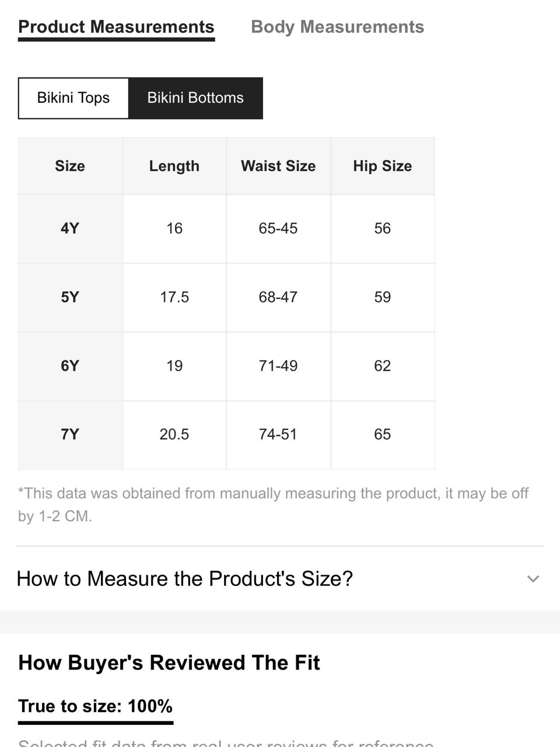Image resolution: width=560 pixels, height=747 pixels.
Task: Click the 65-45 waist size cell
Action: tap(278, 229)
